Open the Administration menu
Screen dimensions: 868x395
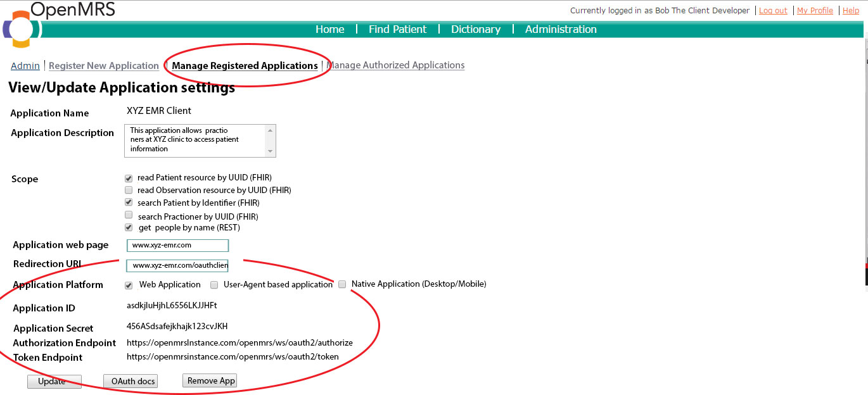pyautogui.click(x=561, y=29)
